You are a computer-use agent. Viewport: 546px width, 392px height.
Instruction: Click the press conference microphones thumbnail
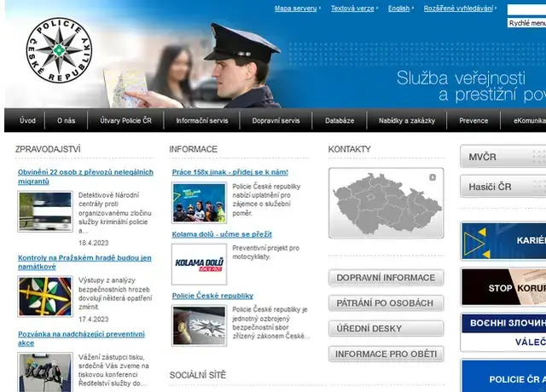[45, 372]
